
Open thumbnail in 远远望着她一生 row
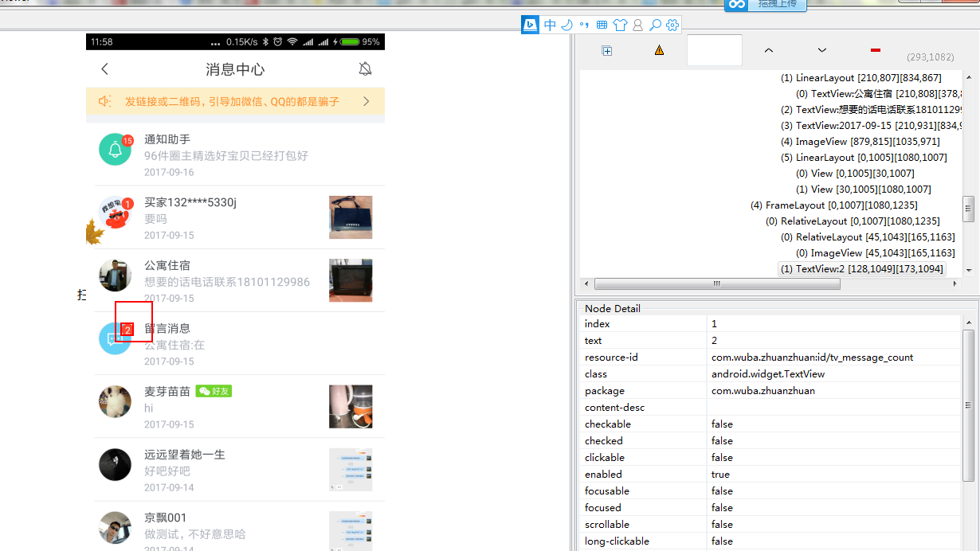[351, 470]
